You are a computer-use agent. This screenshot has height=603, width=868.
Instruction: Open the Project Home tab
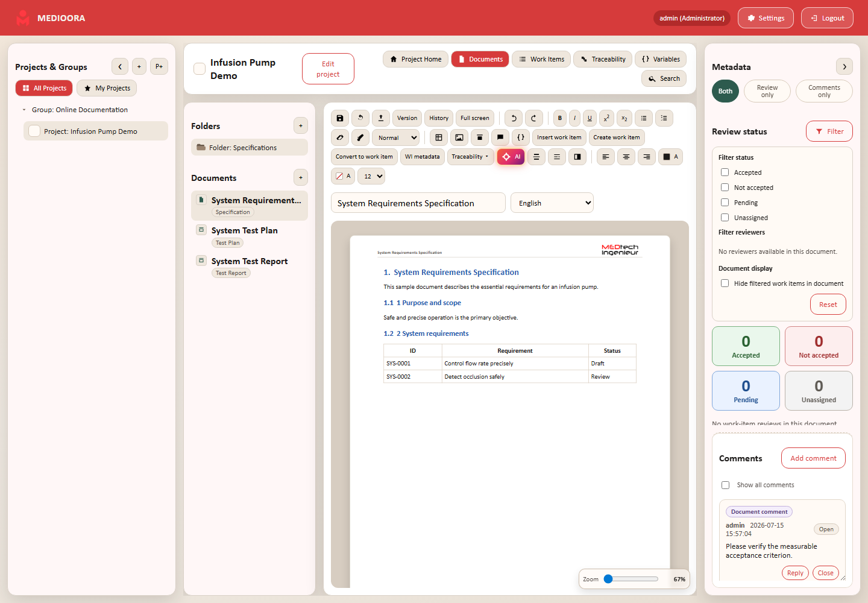pos(415,59)
